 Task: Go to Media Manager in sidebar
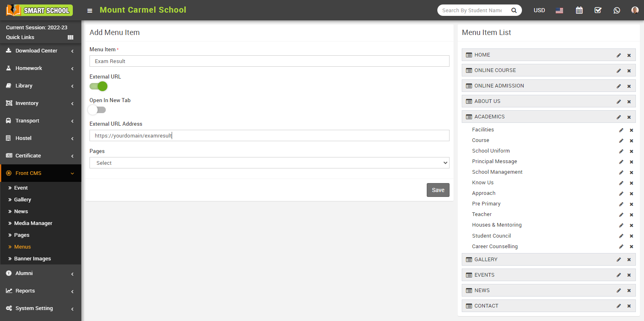coord(33,223)
